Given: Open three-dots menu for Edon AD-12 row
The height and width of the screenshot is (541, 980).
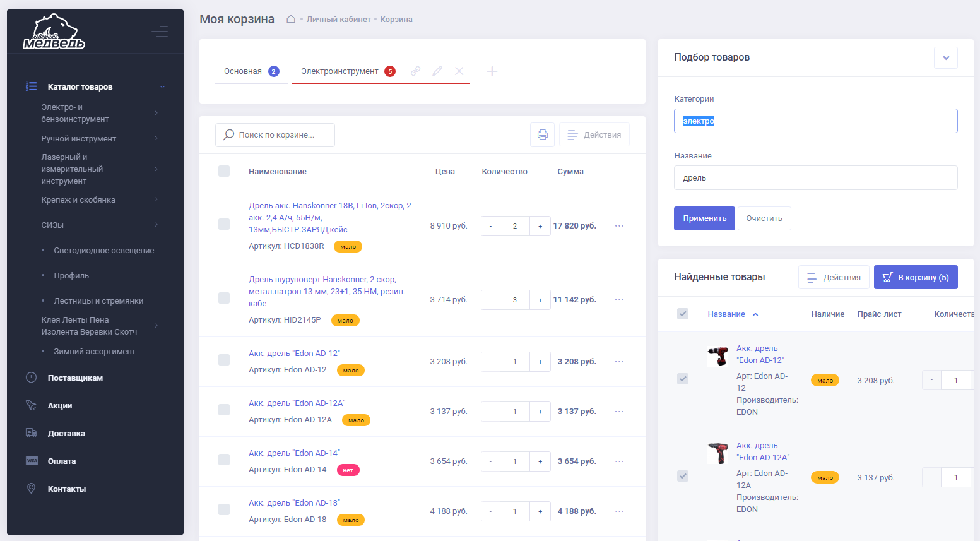Looking at the screenshot, I should coord(619,362).
